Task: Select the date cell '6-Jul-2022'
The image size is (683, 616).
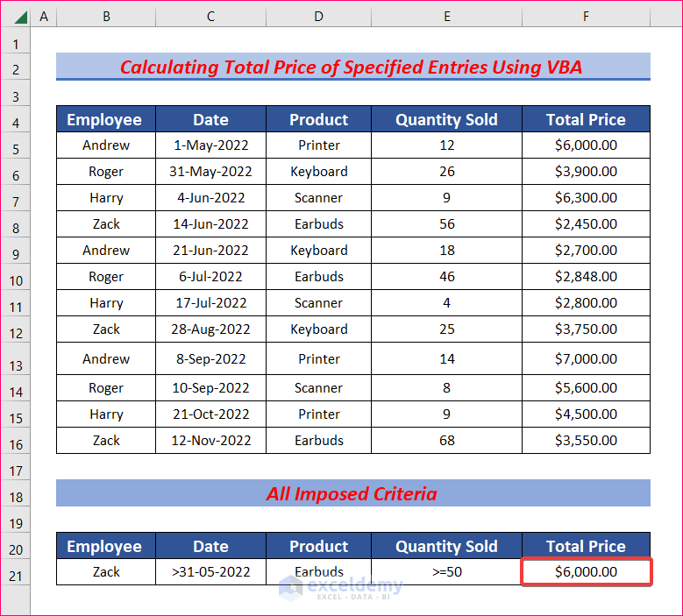Action: tap(210, 276)
